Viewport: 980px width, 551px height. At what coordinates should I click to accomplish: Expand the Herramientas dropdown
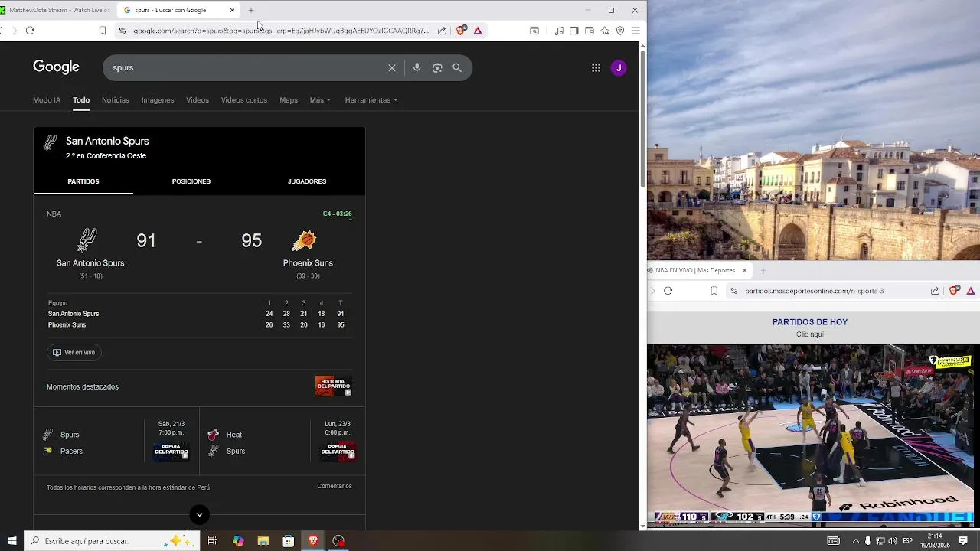(371, 100)
